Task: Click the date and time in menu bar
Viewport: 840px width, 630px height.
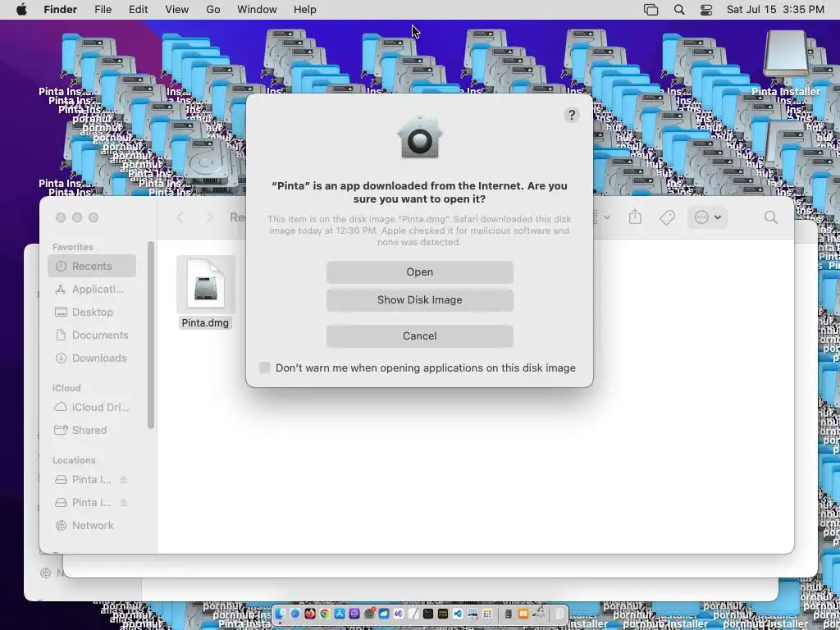Action: click(775, 10)
